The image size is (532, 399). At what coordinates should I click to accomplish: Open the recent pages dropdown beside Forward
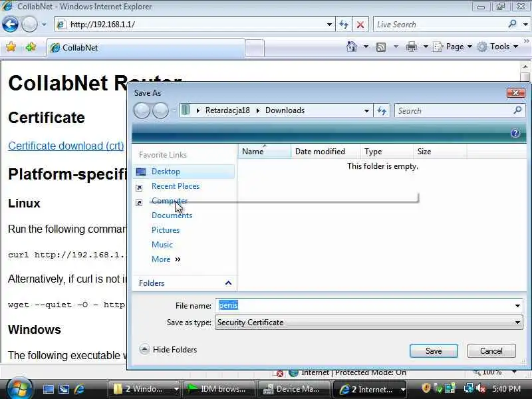tap(44, 25)
